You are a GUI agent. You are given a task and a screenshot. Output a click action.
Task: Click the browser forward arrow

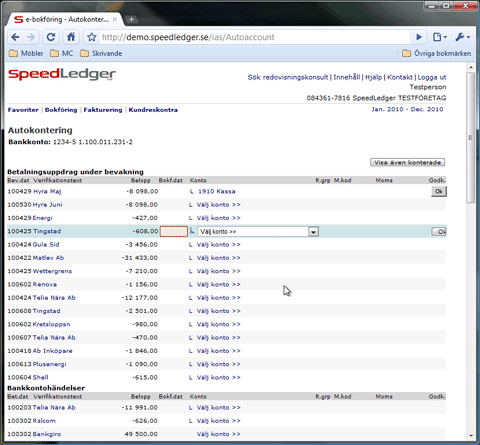[x=31, y=37]
